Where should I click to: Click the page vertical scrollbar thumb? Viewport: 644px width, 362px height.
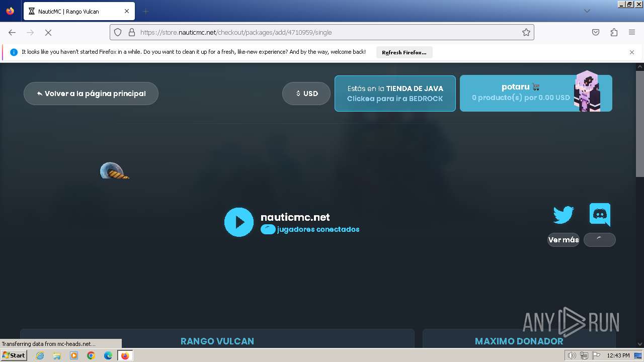[640, 123]
